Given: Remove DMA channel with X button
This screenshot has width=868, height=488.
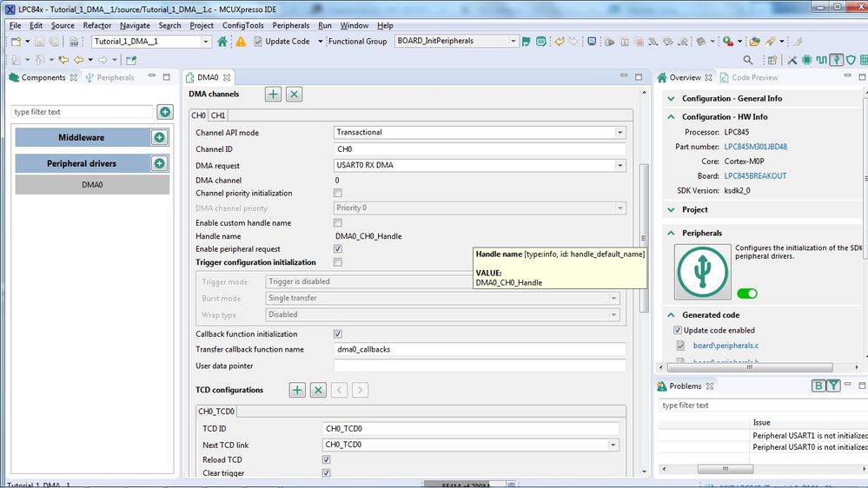Looking at the screenshot, I should pyautogui.click(x=294, y=94).
